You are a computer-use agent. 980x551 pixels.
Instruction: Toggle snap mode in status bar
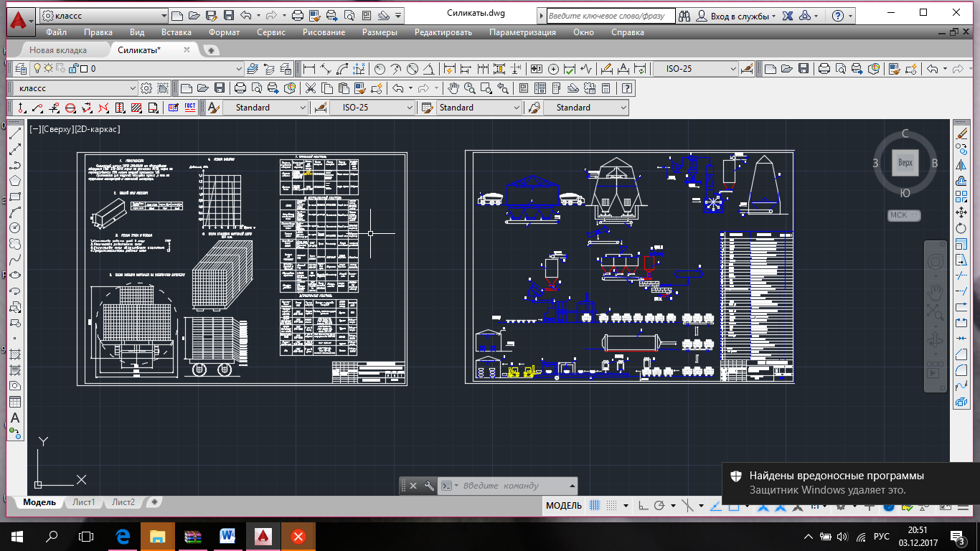pyautogui.click(x=611, y=505)
